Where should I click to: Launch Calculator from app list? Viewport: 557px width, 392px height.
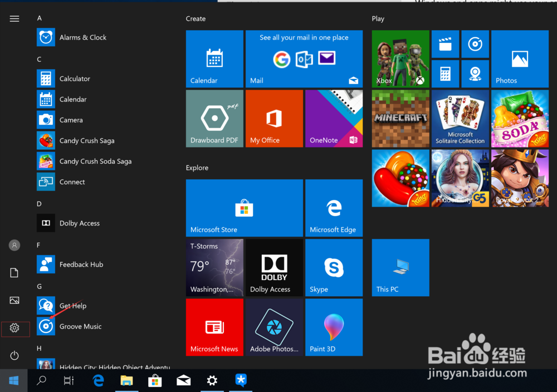(103, 79)
